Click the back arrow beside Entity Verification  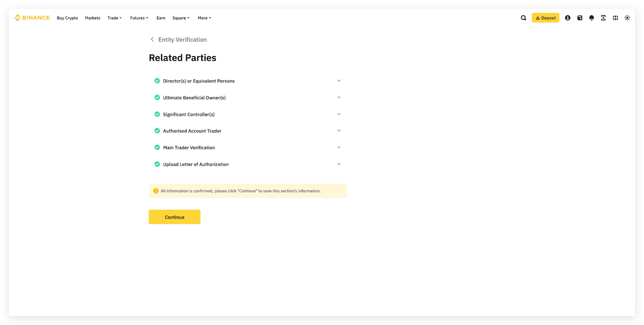pyautogui.click(x=152, y=39)
